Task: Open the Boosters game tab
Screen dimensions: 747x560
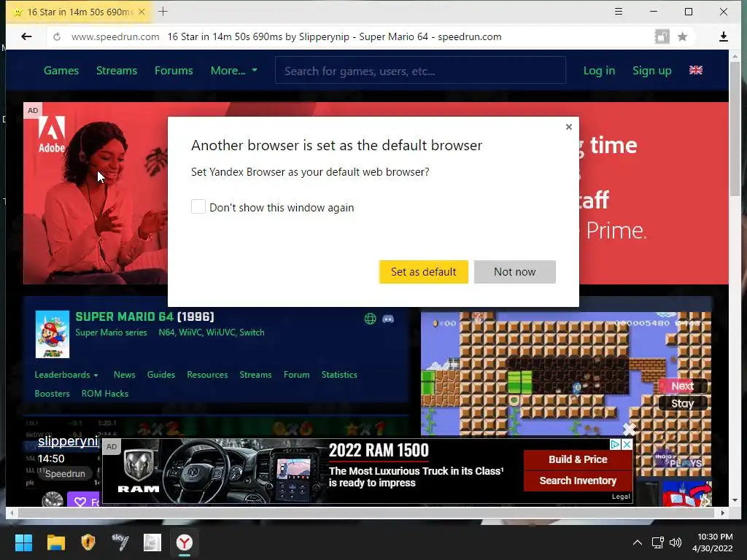Action: click(x=52, y=394)
